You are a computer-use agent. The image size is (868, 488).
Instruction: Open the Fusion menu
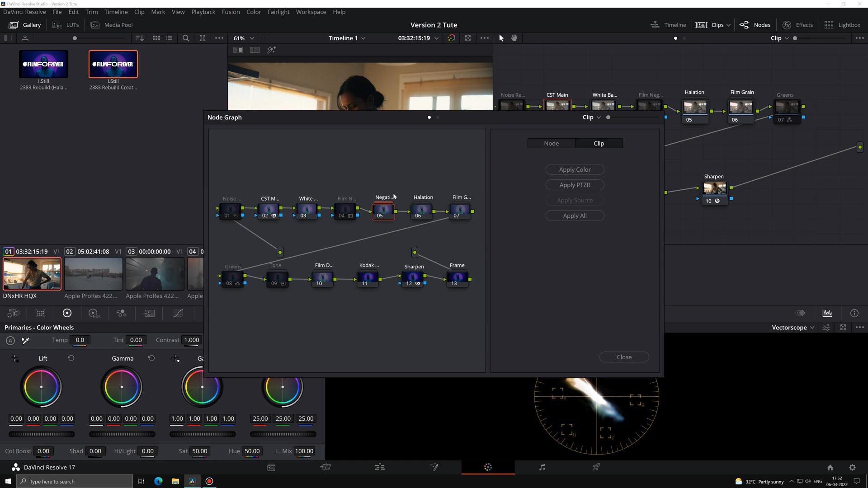231,12
